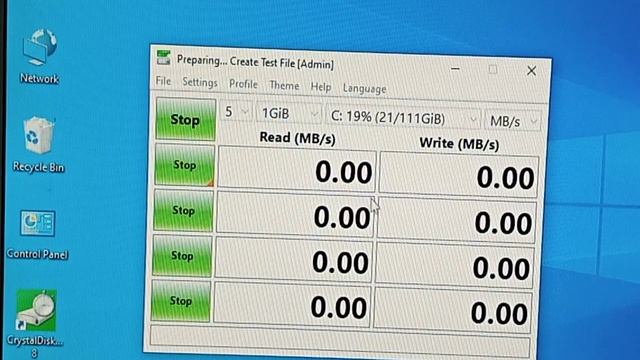
Task: Open the File menu
Action: tap(164, 81)
